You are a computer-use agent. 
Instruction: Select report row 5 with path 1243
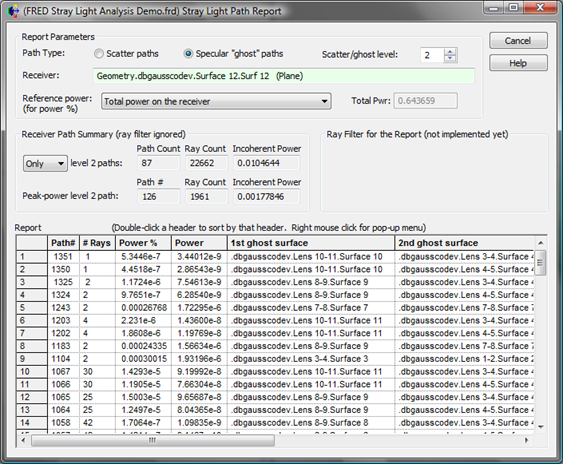pyautogui.click(x=275, y=308)
